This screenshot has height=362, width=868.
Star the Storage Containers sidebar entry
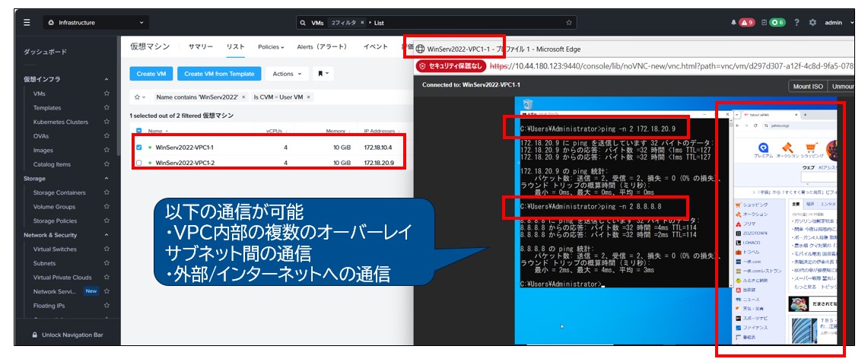[x=107, y=192]
